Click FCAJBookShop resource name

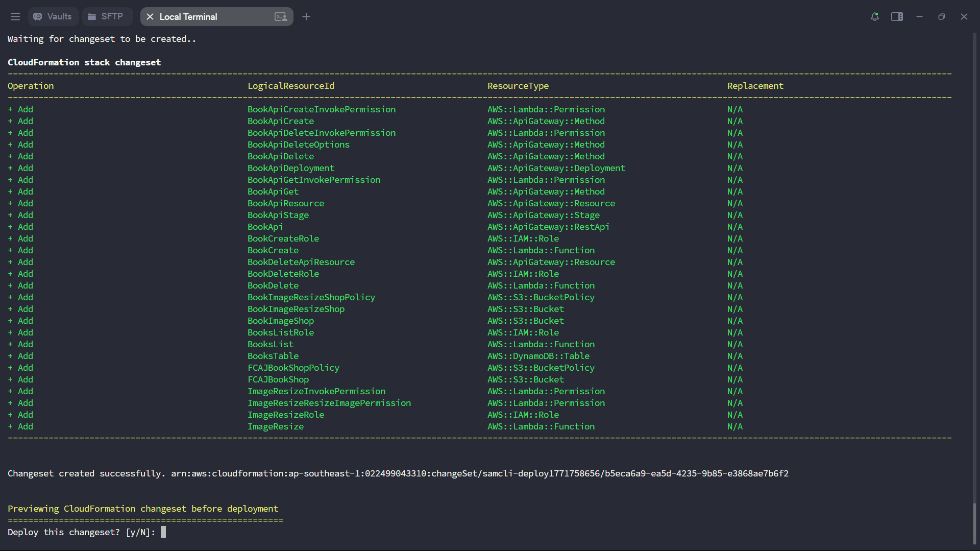[278, 379]
